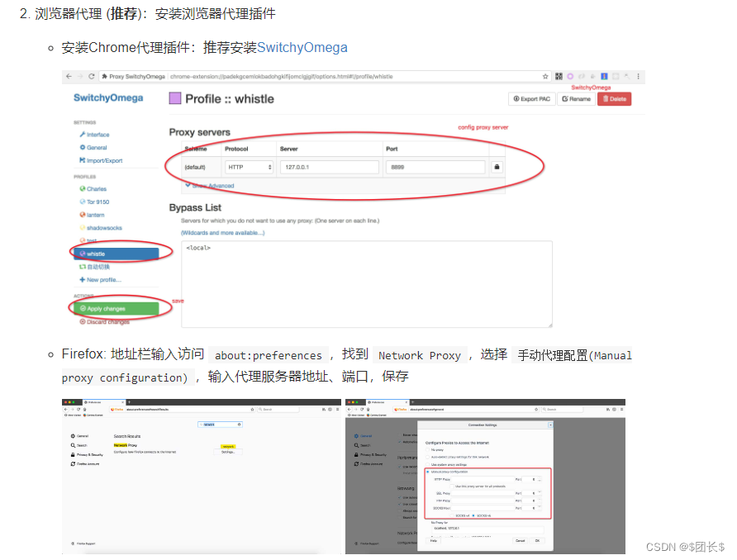Click the Bypass List text area
This screenshot has height=560, width=737.
(367, 284)
